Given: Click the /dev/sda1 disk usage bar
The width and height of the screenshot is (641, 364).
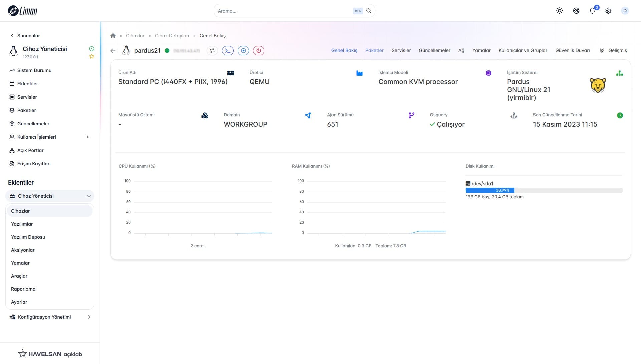Looking at the screenshot, I should click(x=544, y=190).
